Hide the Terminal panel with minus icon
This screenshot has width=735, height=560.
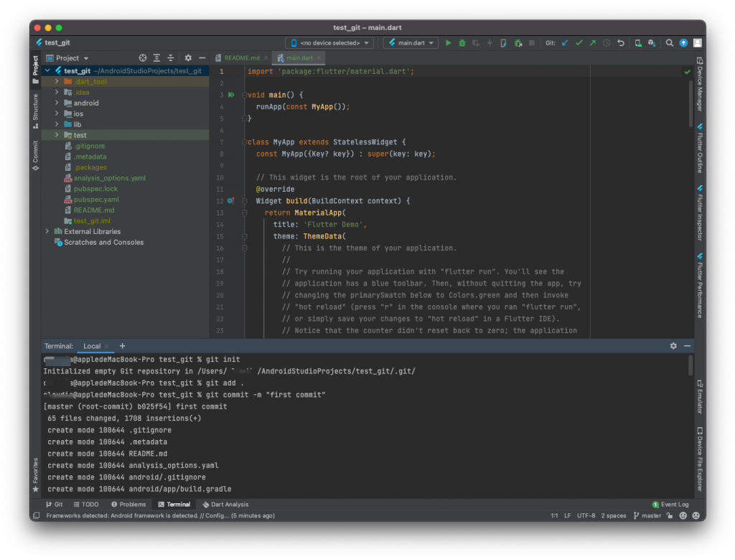(687, 345)
